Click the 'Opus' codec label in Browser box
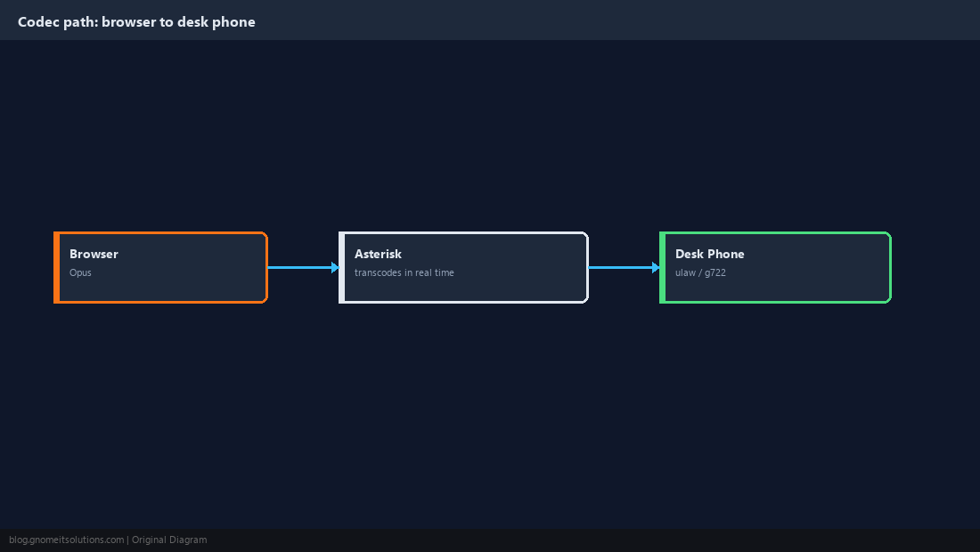Viewport: 980px width, 552px height. coord(80,272)
